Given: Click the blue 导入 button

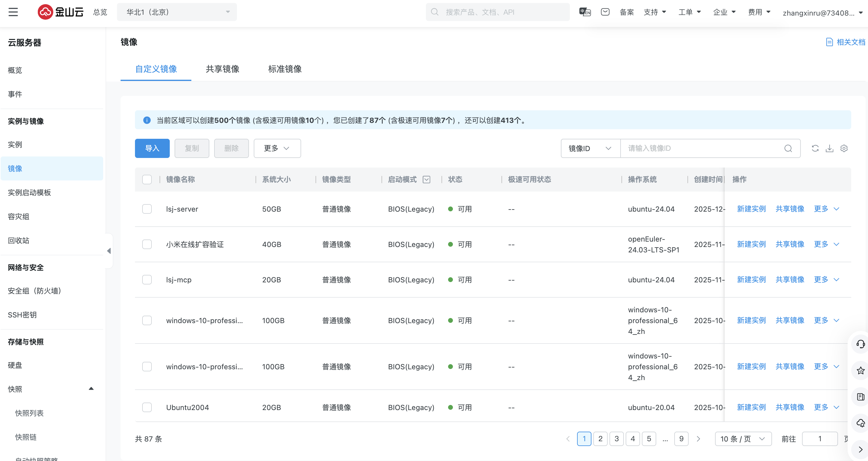Looking at the screenshot, I should 152,148.
